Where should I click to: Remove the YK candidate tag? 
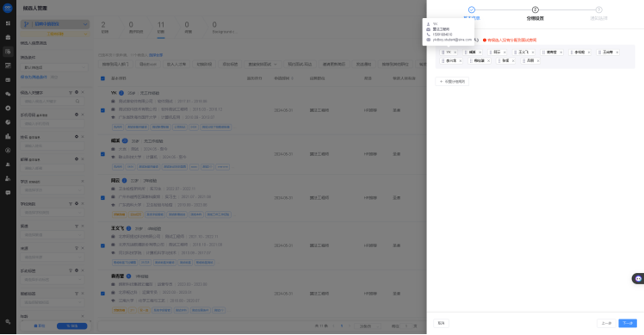pos(455,53)
